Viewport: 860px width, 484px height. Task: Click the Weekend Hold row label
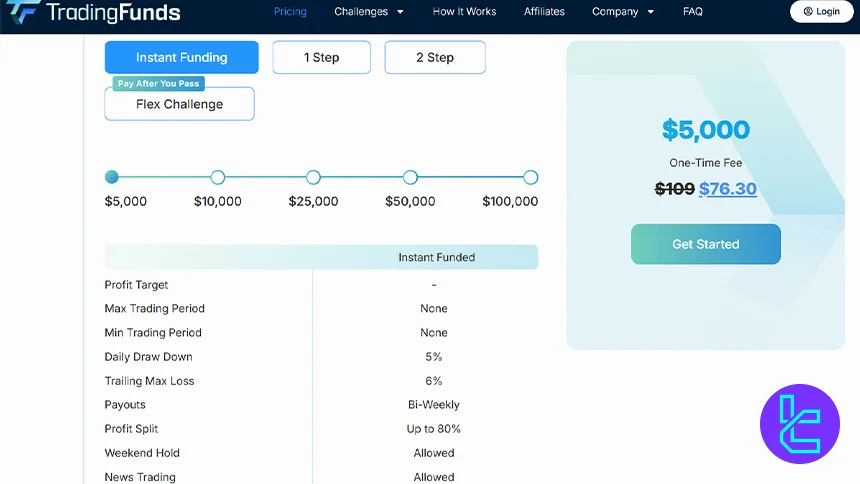(142, 453)
